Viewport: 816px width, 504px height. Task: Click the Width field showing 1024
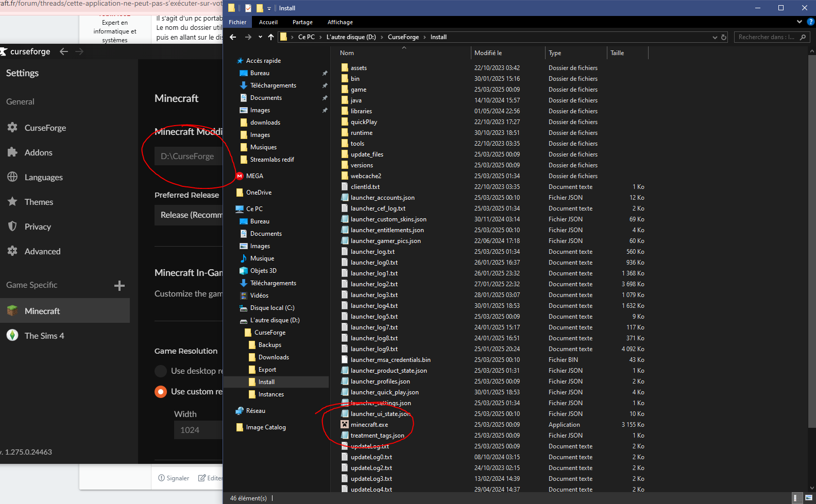(198, 430)
